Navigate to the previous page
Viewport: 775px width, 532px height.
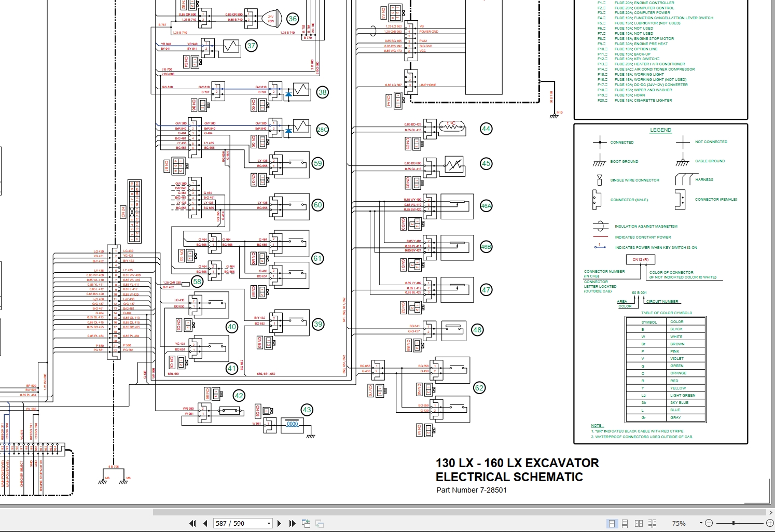pyautogui.click(x=205, y=523)
